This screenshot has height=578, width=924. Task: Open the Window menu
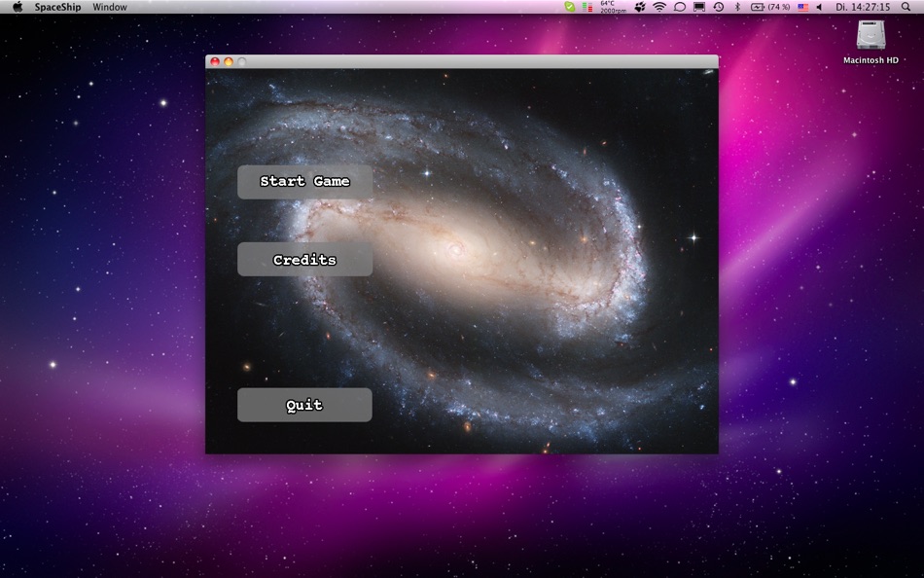[110, 7]
